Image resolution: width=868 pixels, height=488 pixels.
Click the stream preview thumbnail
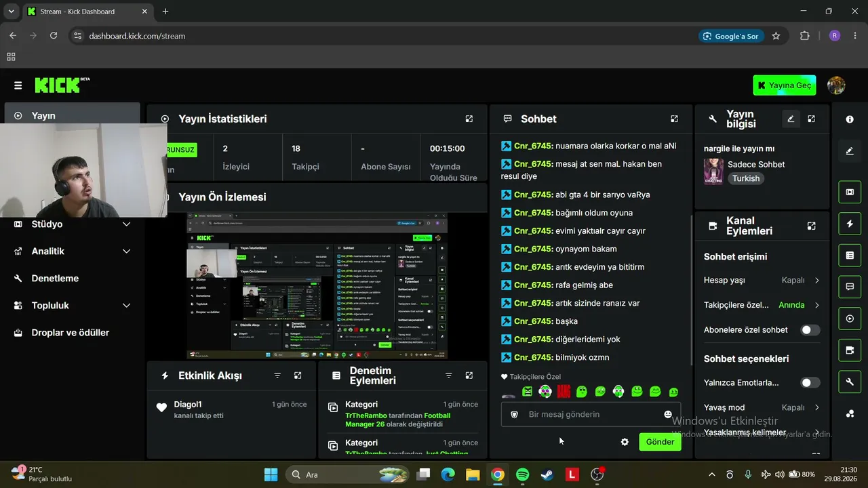pos(317,286)
